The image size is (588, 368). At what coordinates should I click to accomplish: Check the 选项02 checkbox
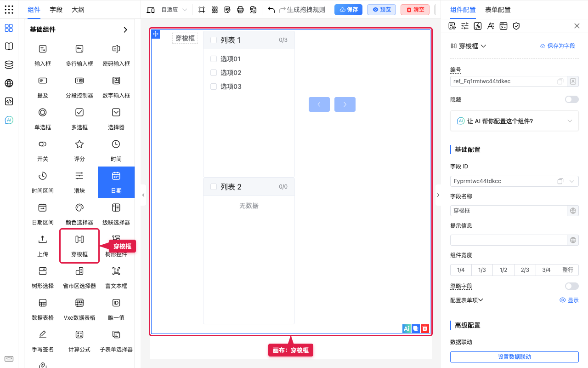coord(213,73)
